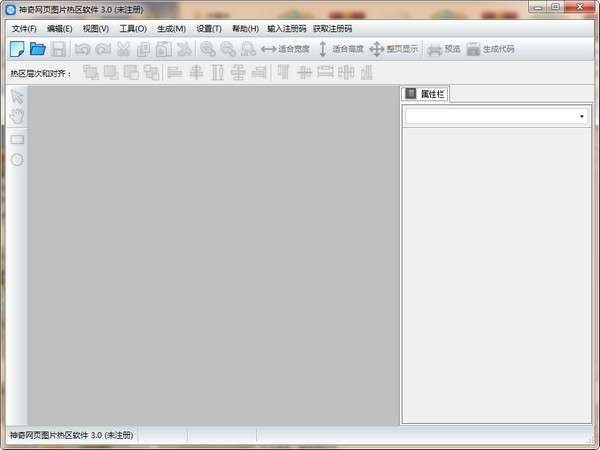Expand the properties panel dropdown
Viewport: 600px width, 450px height.
tap(582, 116)
